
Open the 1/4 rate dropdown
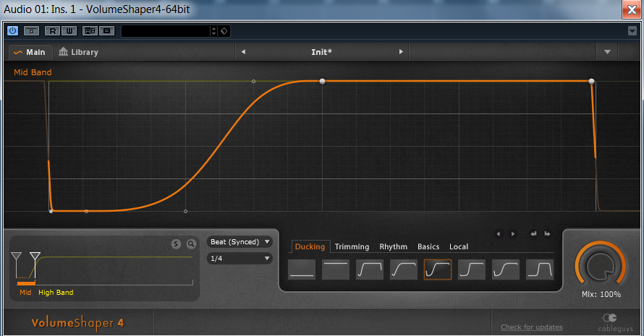[240, 259]
